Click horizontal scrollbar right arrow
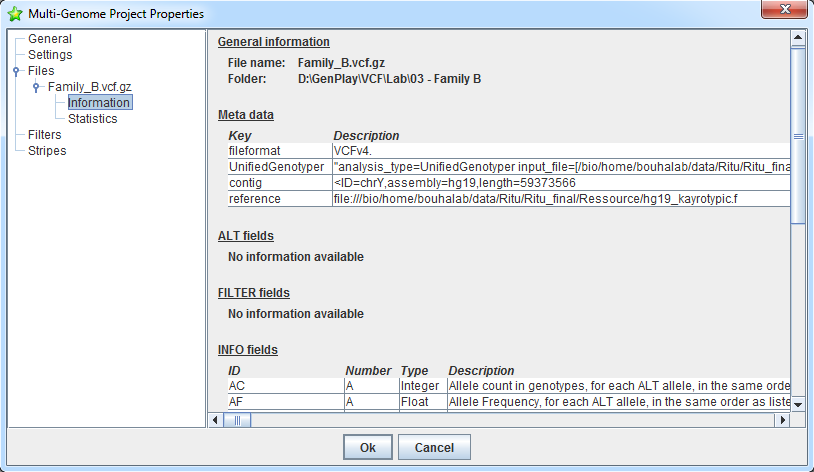 click(x=782, y=421)
